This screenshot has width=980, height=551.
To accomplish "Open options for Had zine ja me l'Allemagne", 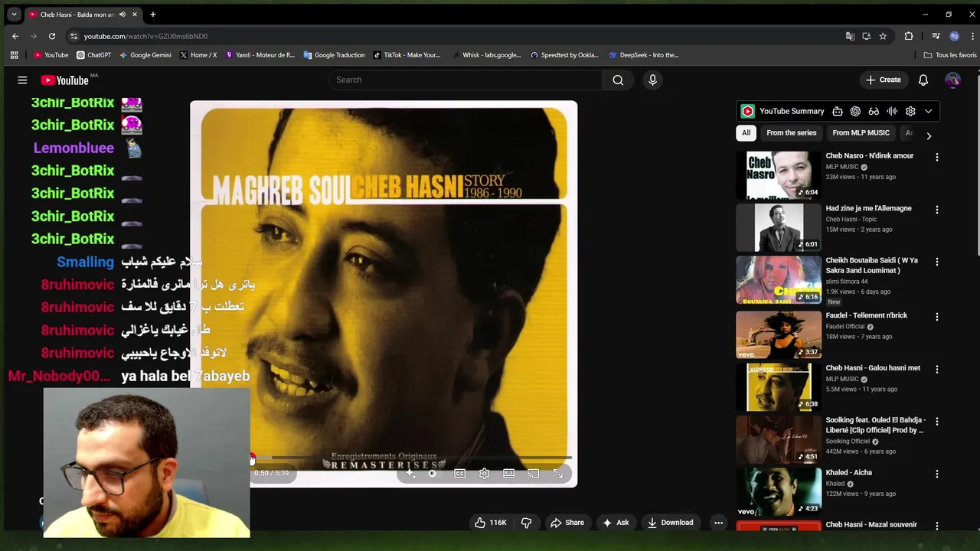I will (x=936, y=210).
